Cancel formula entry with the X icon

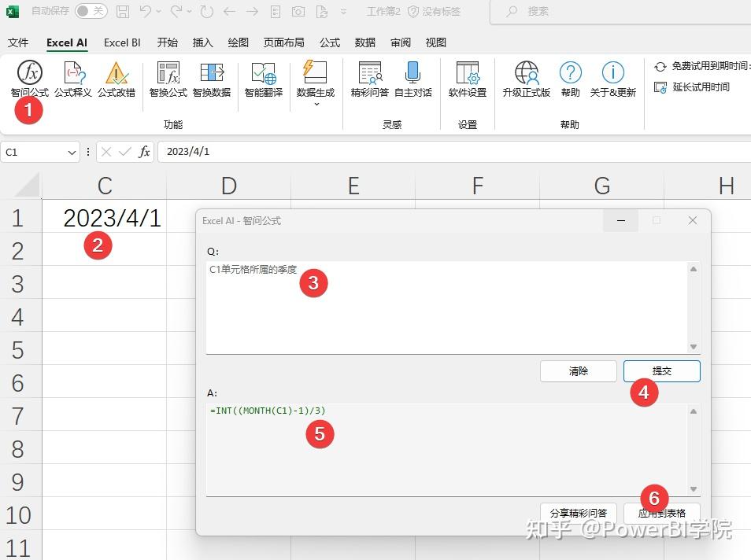106,153
